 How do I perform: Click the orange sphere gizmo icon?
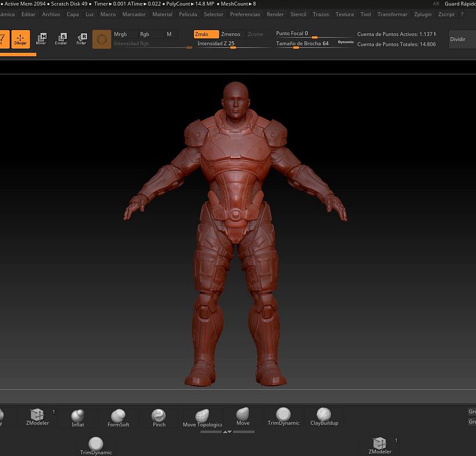pos(102,39)
